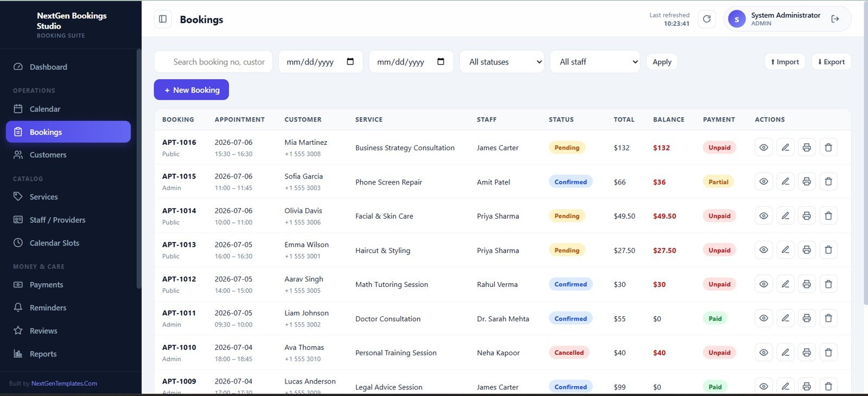View booking APT-1012 eye icon
Screen dimensions: 868x396
pos(763,284)
